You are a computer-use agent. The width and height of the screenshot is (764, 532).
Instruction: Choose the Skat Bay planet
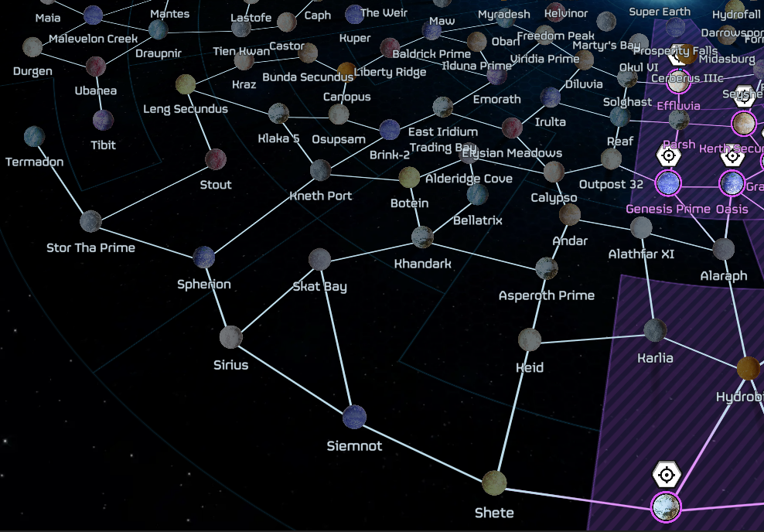click(319, 260)
